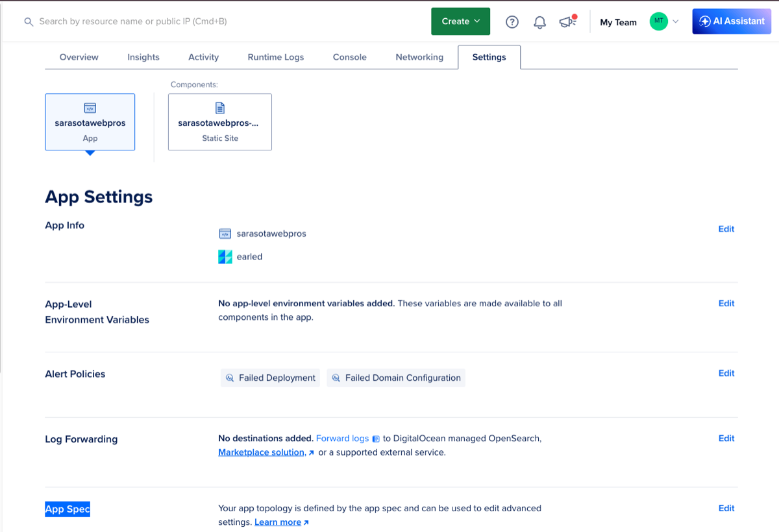Switch to the Insights tab
The image size is (779, 532).
[x=143, y=57]
